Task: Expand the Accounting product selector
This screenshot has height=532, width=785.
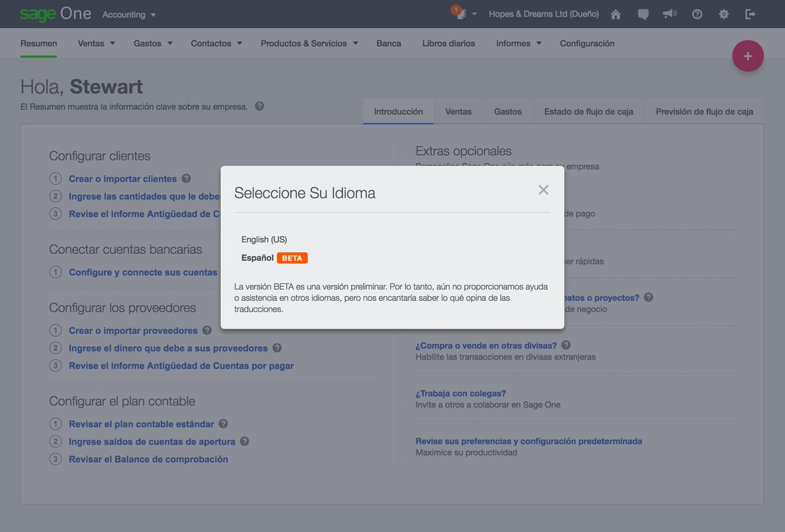Action: coord(128,14)
